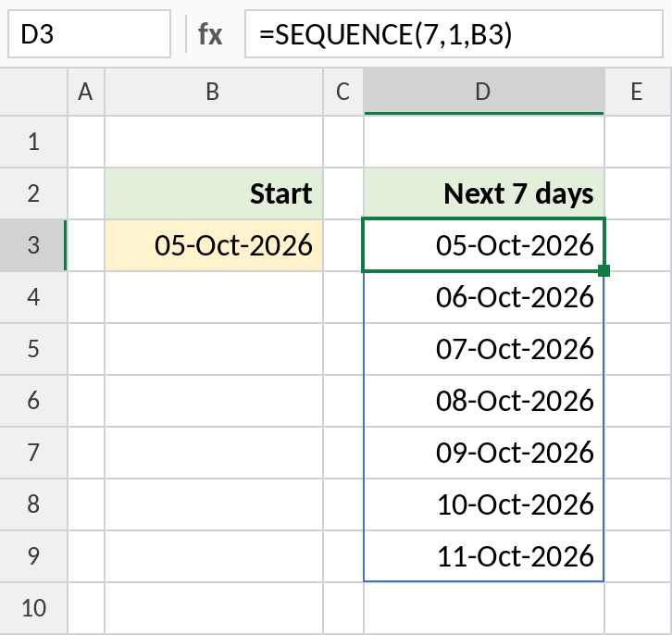Click the fill handle on cell D3
Image resolution: width=672 pixels, height=635 pixels.
604,271
